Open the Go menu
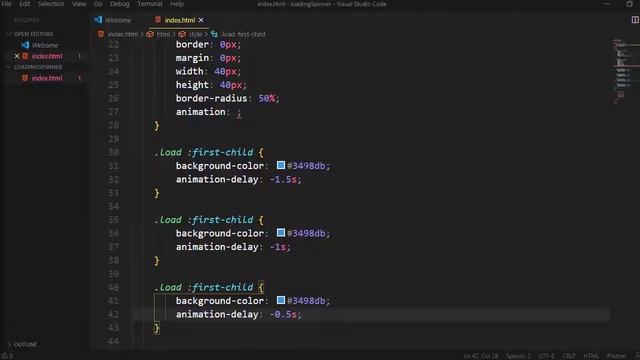This screenshot has height=360, width=640. [x=98, y=4]
